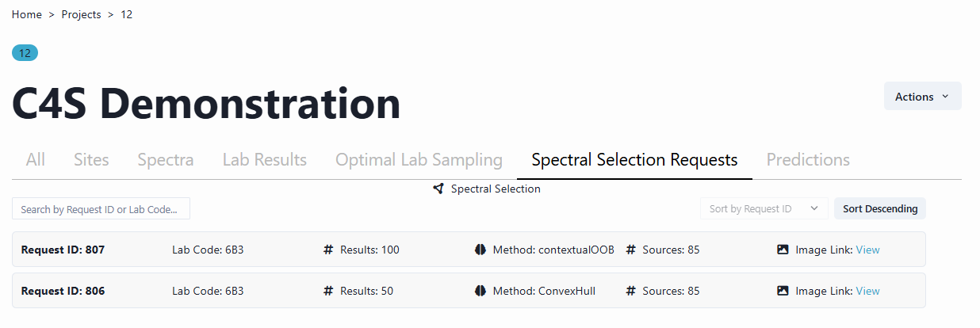This screenshot has height=328, width=980.
Task: Click the image icon in Request 806 row
Action: (x=783, y=291)
